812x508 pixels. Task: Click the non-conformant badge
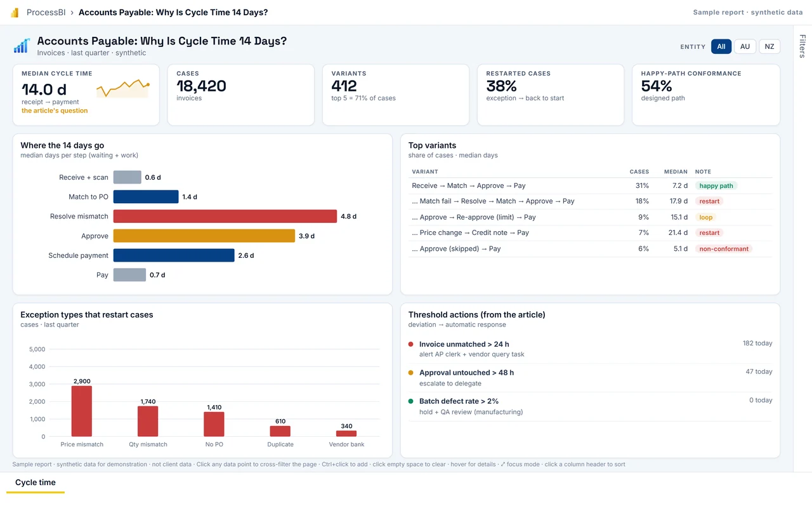pyautogui.click(x=724, y=249)
